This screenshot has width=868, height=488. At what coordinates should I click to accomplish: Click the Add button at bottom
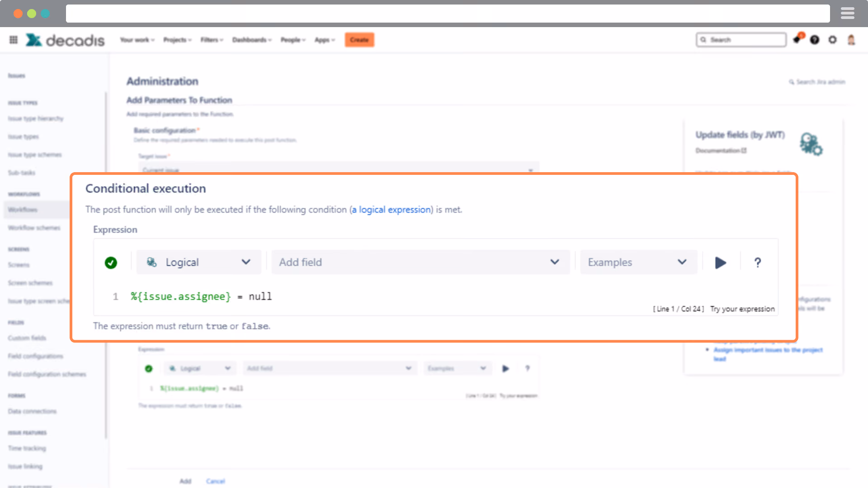[185, 481]
